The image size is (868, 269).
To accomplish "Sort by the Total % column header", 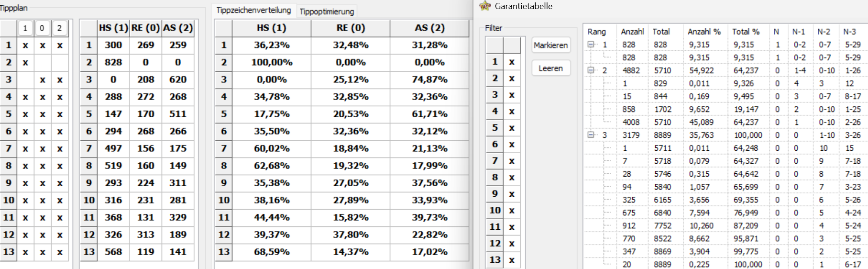I will click(746, 32).
